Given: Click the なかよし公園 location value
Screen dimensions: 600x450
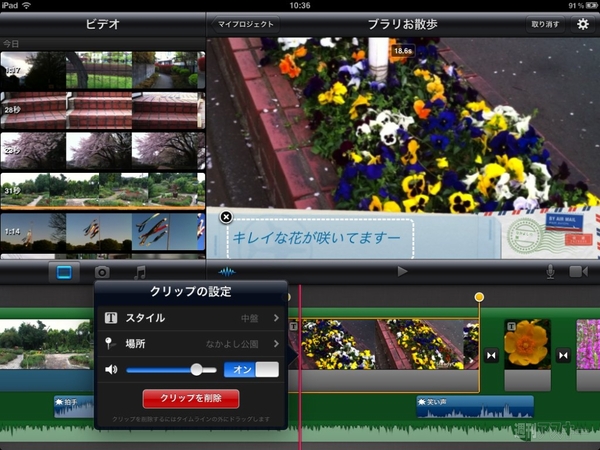Looking at the screenshot, I should coord(232,344).
